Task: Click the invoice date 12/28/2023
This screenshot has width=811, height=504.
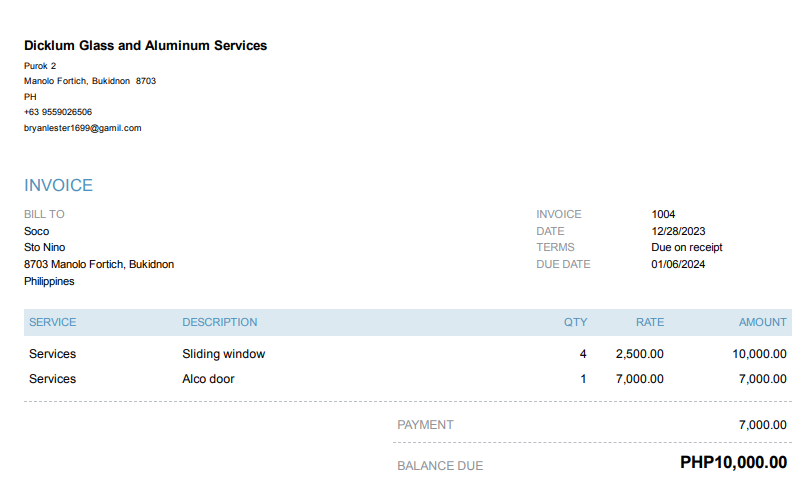Action: (679, 231)
